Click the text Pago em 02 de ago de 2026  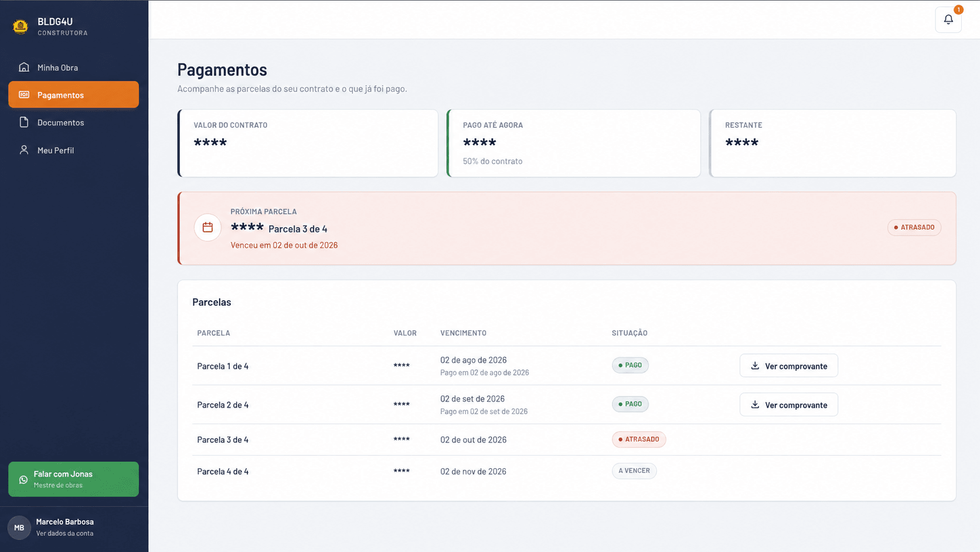pyautogui.click(x=485, y=372)
